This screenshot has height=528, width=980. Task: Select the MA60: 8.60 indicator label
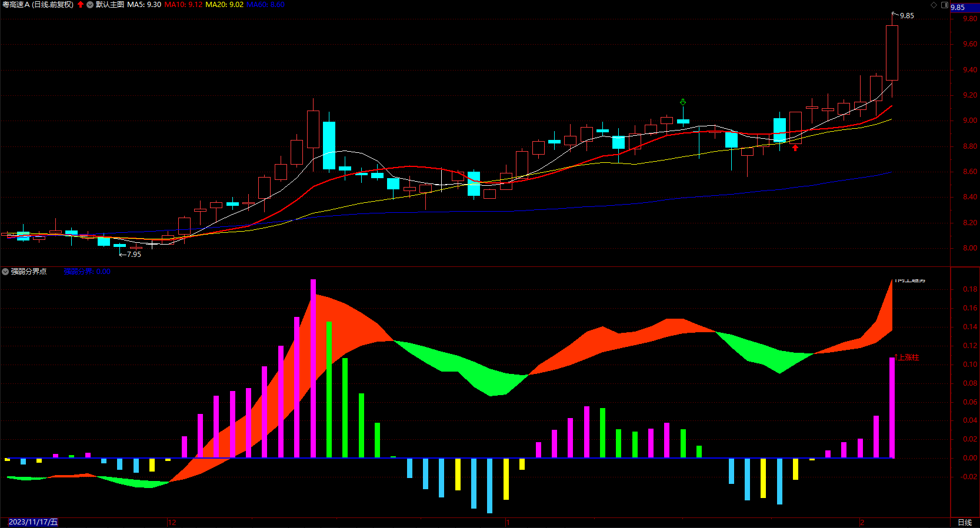tap(265, 5)
